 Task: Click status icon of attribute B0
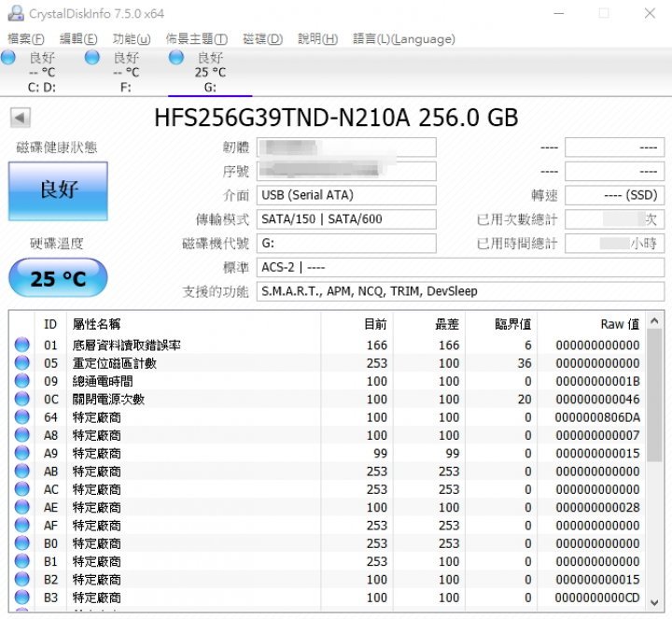pos(21,542)
